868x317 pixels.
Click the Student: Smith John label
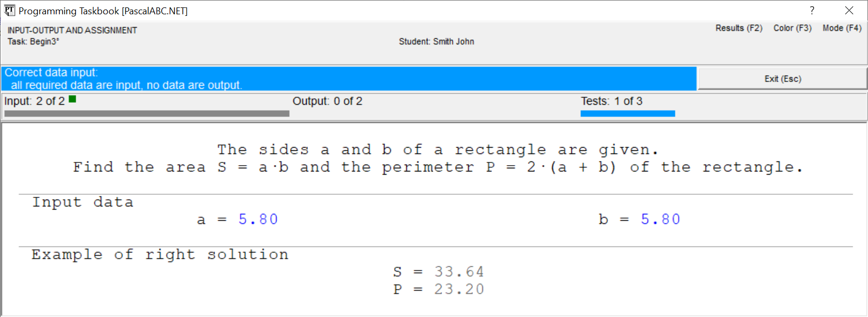pos(436,42)
